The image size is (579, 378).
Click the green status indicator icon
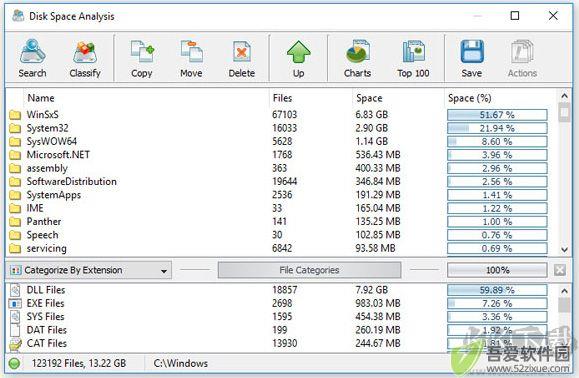tap(14, 364)
